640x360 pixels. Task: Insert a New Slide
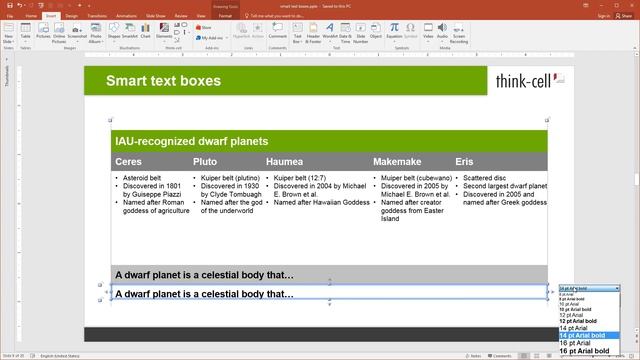[8, 33]
